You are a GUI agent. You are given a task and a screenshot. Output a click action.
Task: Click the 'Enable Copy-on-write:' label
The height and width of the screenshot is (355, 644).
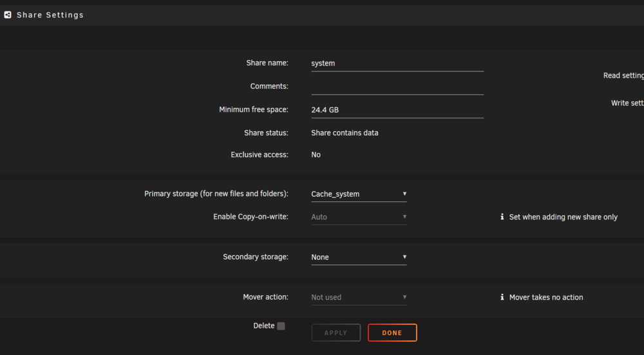[x=251, y=217]
